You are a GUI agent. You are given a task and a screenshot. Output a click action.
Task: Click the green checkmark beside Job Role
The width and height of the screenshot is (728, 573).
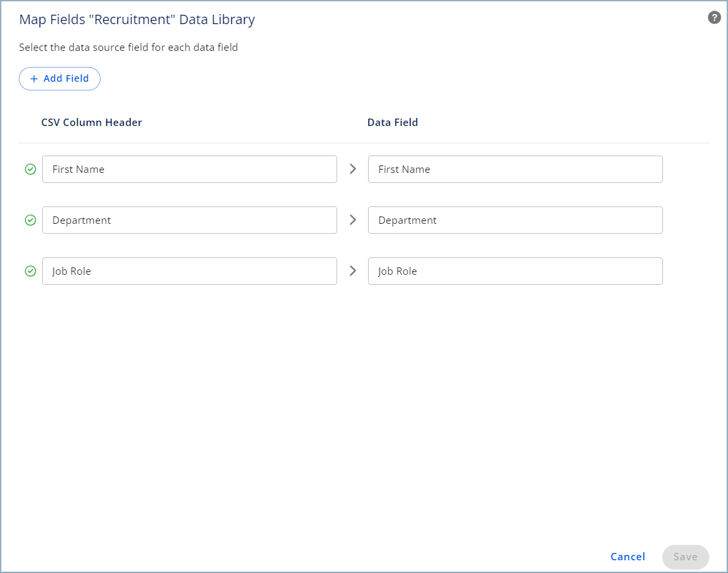point(30,271)
